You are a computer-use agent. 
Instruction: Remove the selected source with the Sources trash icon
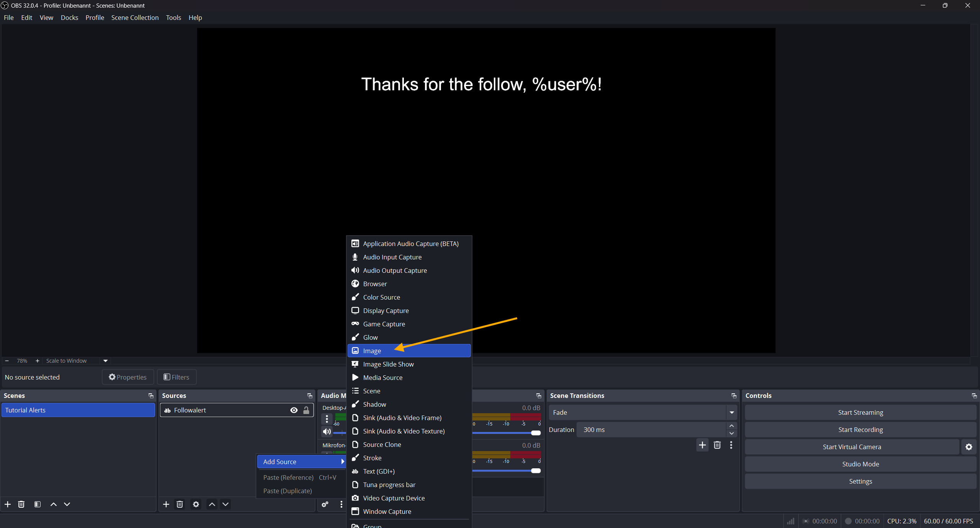coord(180,504)
